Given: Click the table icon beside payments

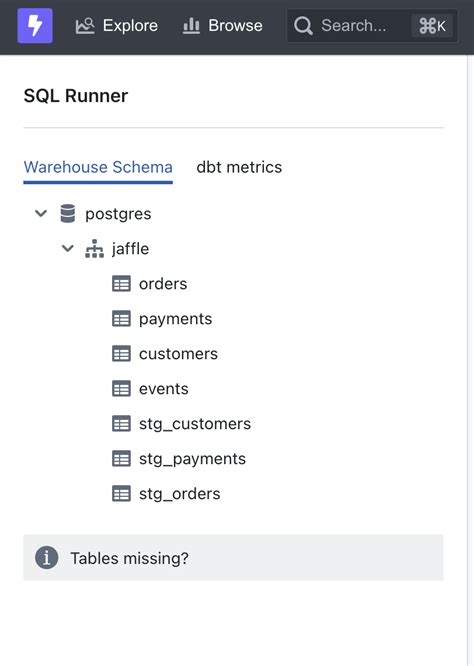Looking at the screenshot, I should (121, 319).
